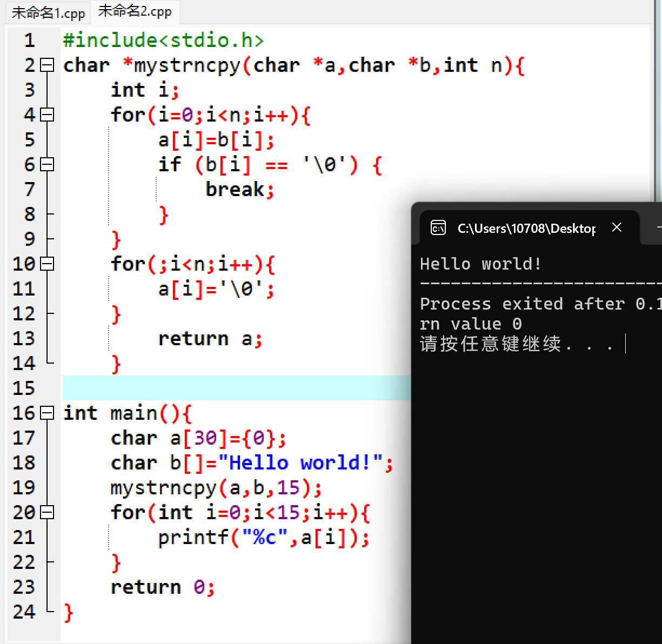Click 'Process exited after' console text
Screen dimensions: 662x644
coord(522,304)
